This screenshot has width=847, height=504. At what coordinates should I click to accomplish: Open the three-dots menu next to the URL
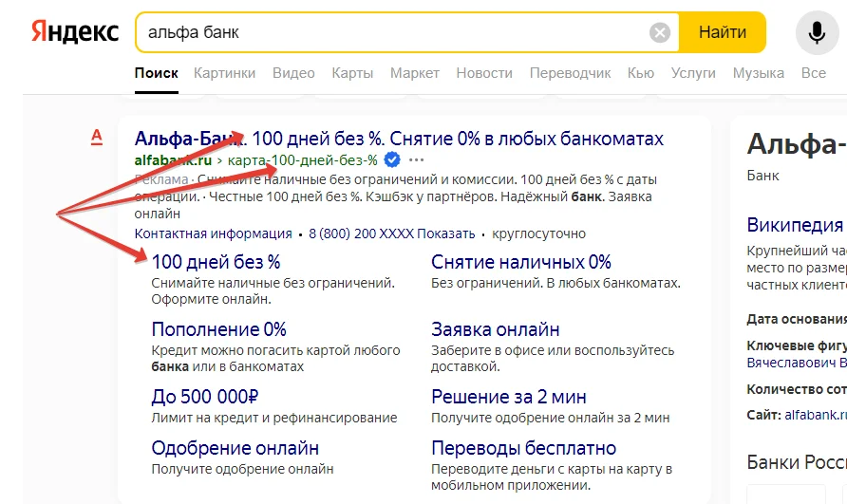(x=416, y=159)
